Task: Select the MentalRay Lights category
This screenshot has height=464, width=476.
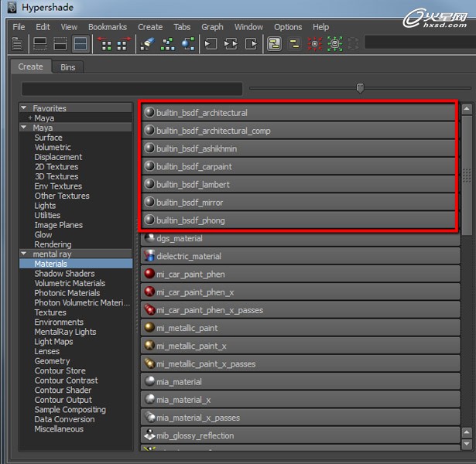Action: [65, 332]
